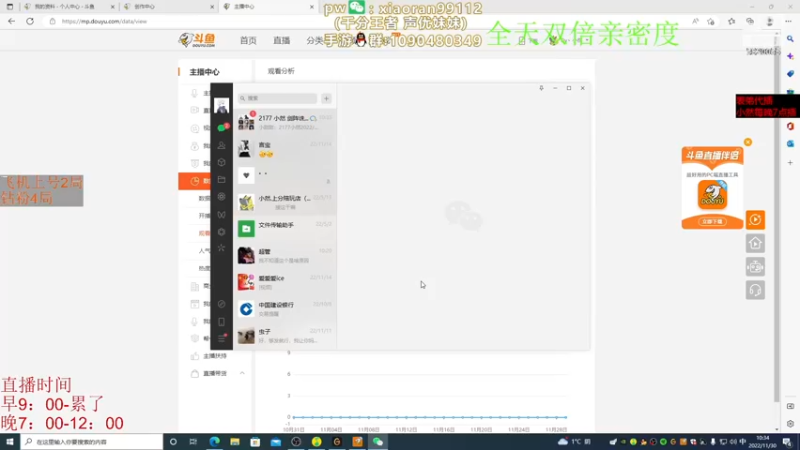Open chat with 爱爱爱ice
The image size is (800, 450).
(285, 282)
